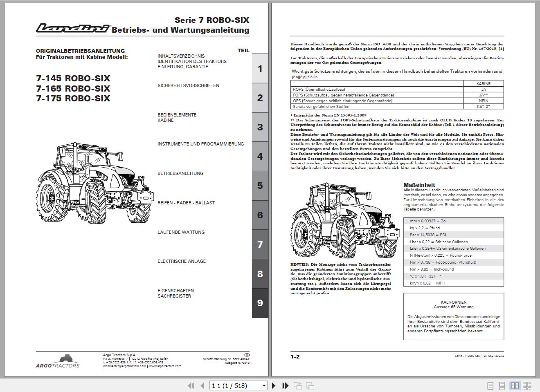
Task: Open section tab 3
Action: 260,127
